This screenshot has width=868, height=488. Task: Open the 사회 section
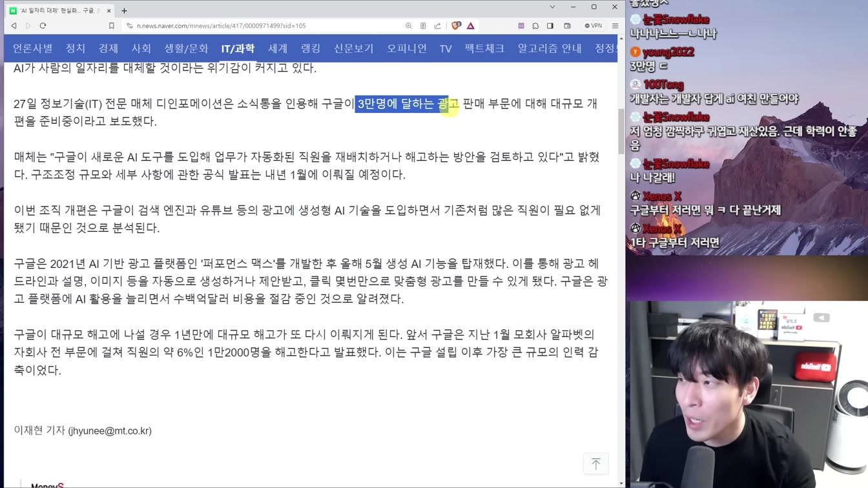141,48
